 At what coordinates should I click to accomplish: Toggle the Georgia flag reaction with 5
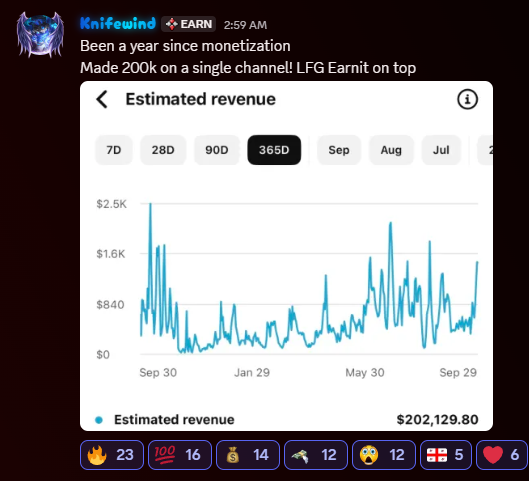pyautogui.click(x=446, y=455)
